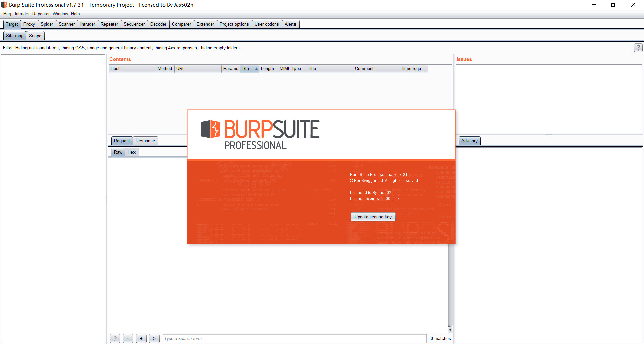Go to previous search match arrow

[x=128, y=339]
